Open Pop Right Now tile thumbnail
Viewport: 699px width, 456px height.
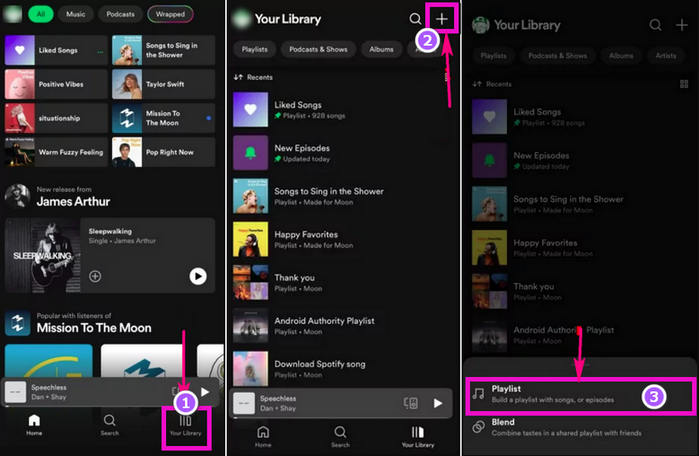[x=127, y=152]
